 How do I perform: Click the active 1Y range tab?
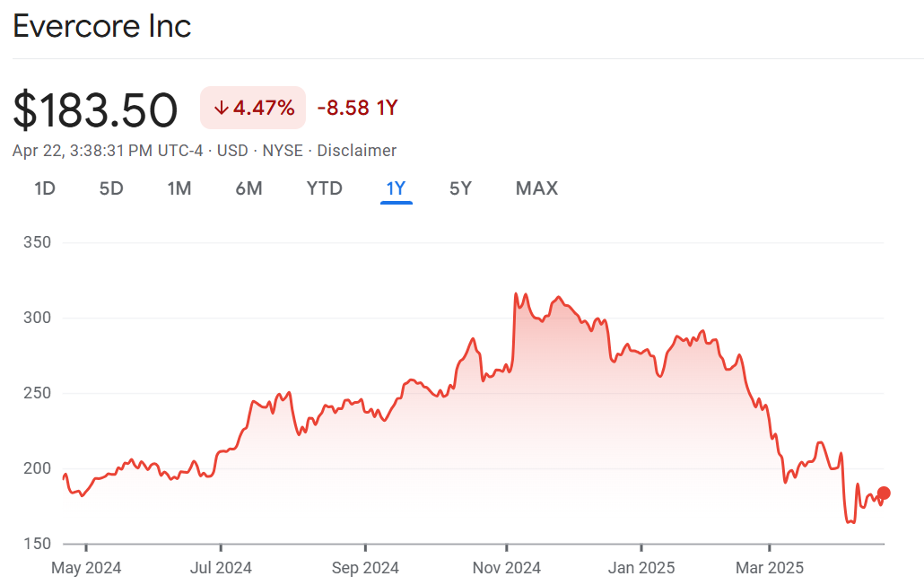tap(396, 188)
